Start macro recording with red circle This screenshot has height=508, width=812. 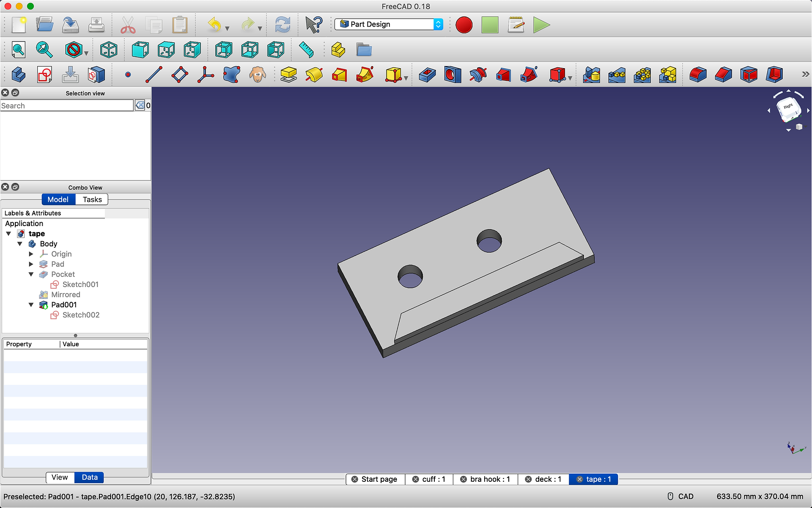click(464, 25)
